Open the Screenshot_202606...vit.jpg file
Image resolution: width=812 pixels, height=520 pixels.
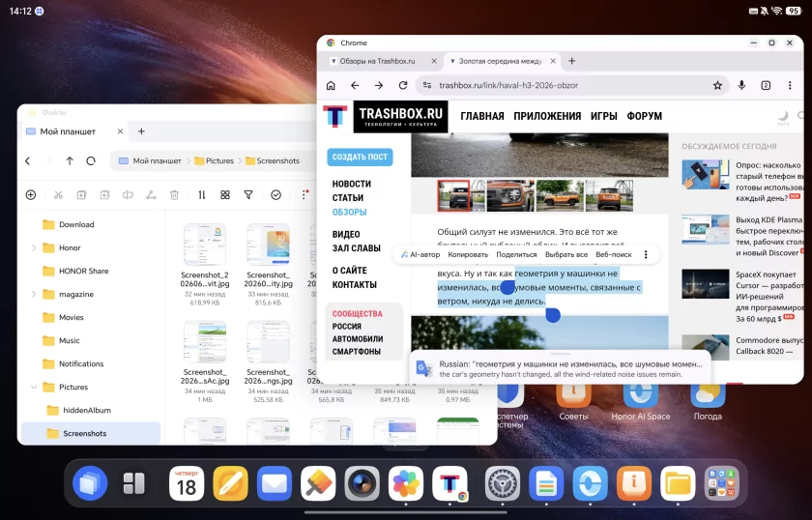tap(205, 264)
